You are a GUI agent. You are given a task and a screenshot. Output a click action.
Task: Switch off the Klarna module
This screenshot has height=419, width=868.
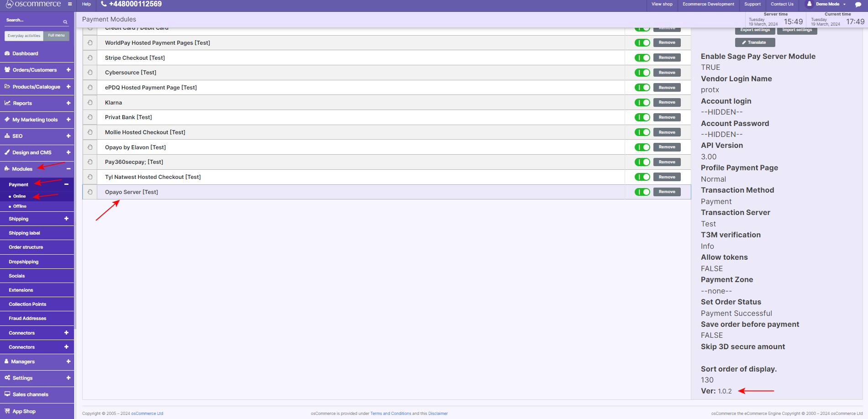(x=642, y=103)
